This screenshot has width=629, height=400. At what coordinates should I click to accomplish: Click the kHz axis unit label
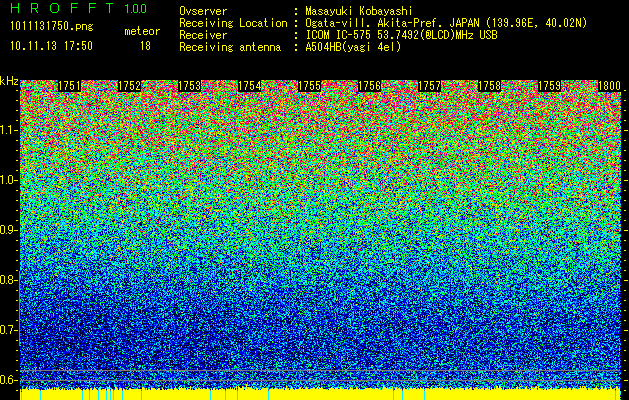pyautogui.click(x=9, y=81)
